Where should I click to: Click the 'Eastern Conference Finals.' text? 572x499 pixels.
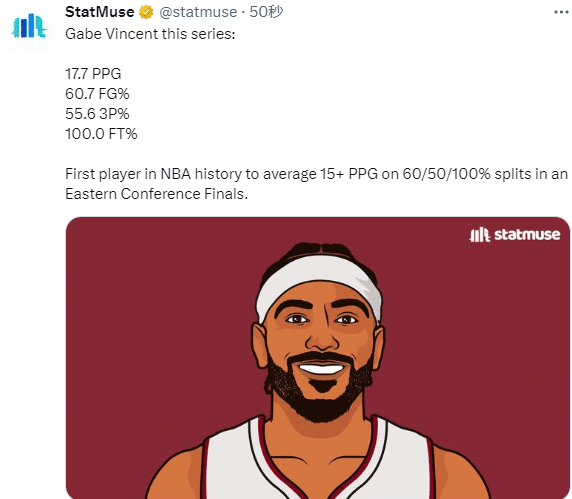pos(156,194)
